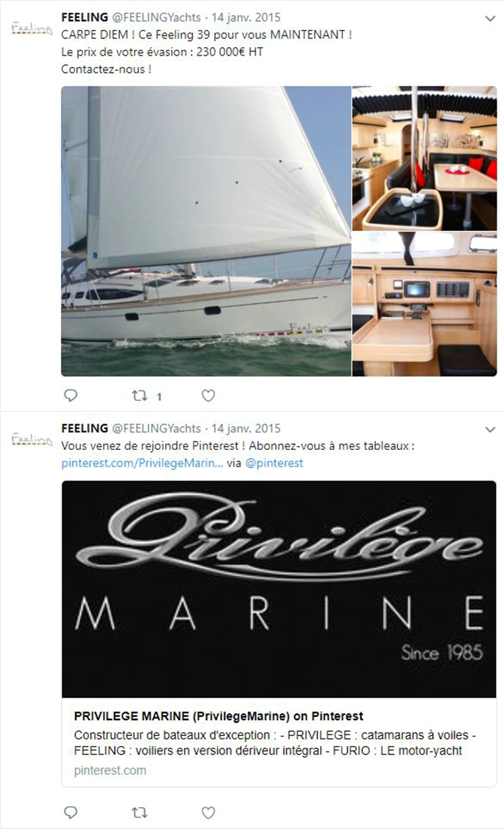Image resolution: width=504 pixels, height=829 pixels.
Task: Open the Privilege Marine logo card image
Action: (x=279, y=589)
